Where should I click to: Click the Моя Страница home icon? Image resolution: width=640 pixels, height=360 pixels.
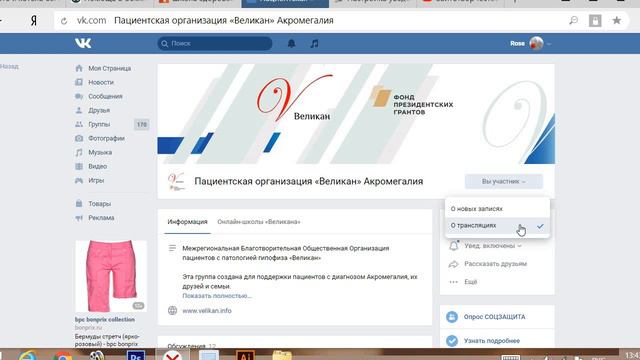pos(79,68)
